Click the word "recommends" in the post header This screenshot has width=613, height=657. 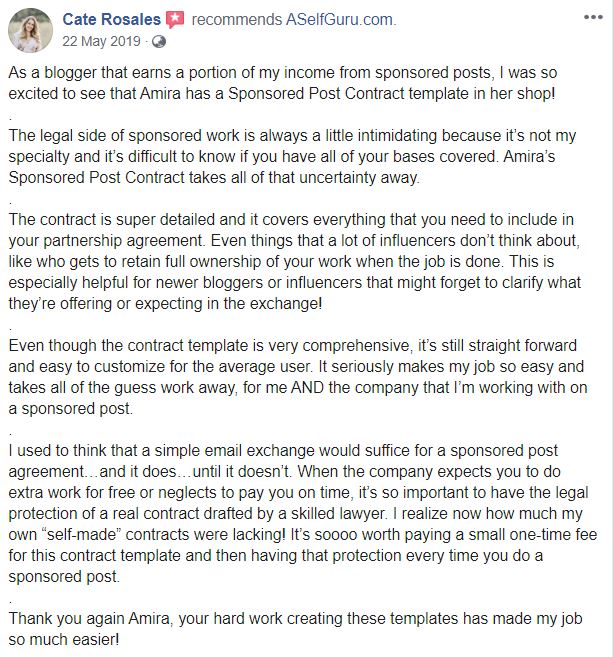230,20
